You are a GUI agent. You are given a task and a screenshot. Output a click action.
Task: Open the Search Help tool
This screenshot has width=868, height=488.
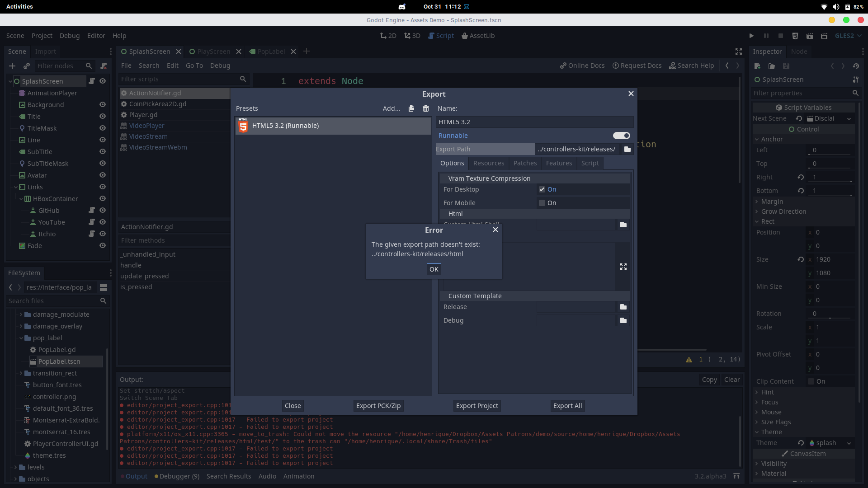(692, 66)
